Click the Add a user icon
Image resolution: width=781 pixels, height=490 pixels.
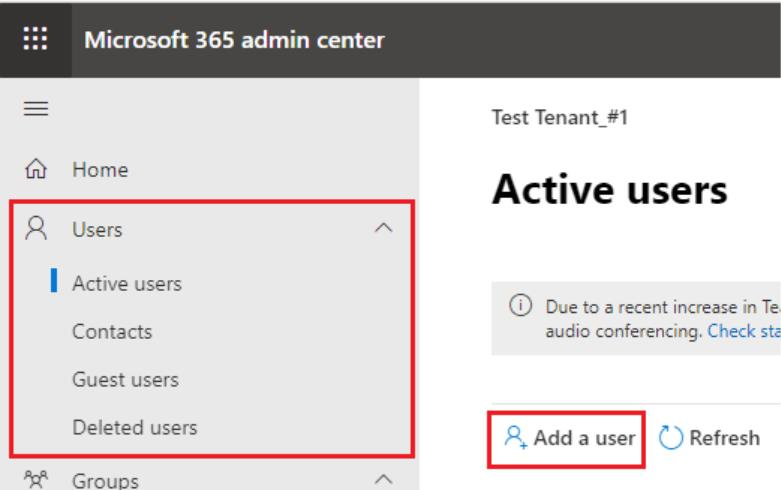[514, 438]
